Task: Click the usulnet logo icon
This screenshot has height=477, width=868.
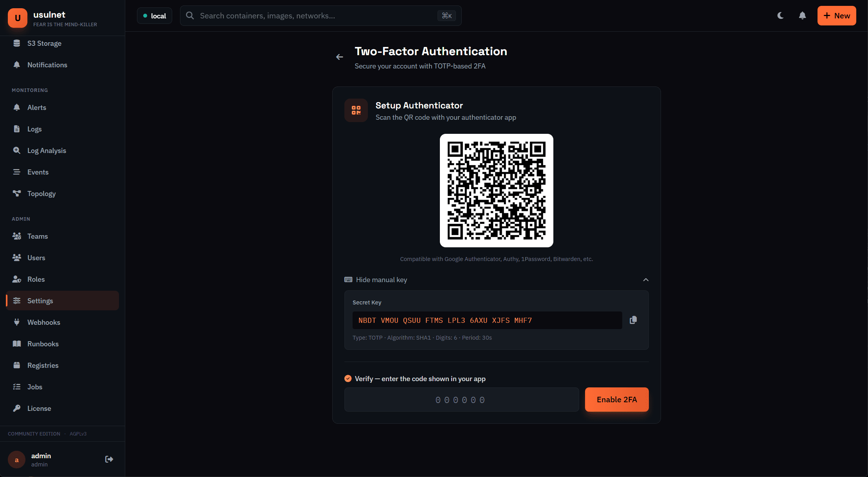Action: [18, 18]
